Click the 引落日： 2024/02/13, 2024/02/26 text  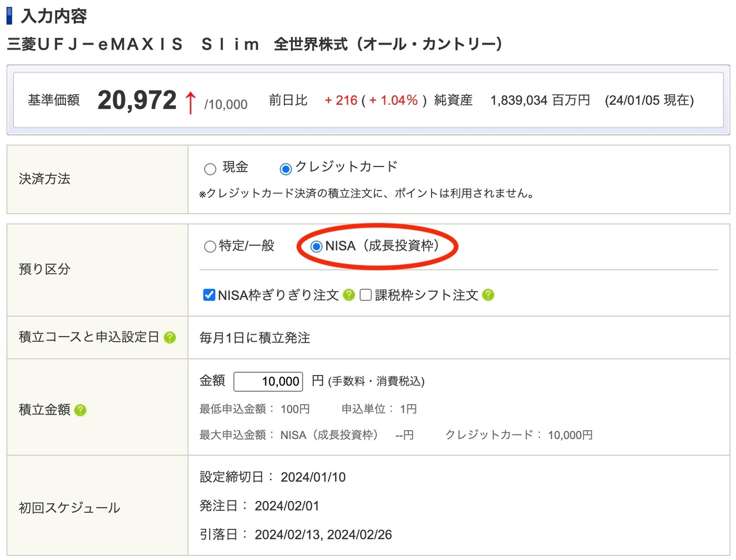coord(296,535)
